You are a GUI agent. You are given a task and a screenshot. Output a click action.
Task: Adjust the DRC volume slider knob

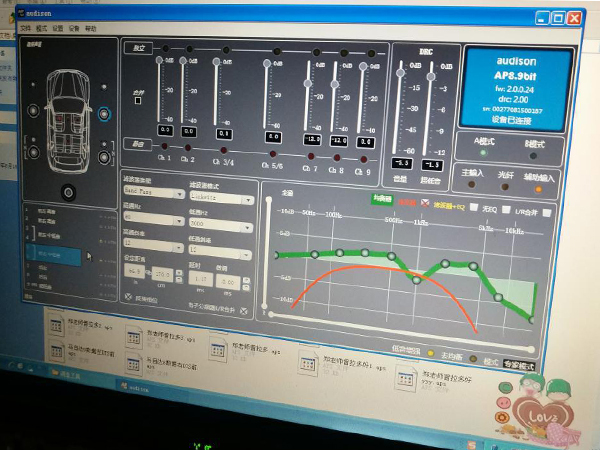tap(400, 73)
